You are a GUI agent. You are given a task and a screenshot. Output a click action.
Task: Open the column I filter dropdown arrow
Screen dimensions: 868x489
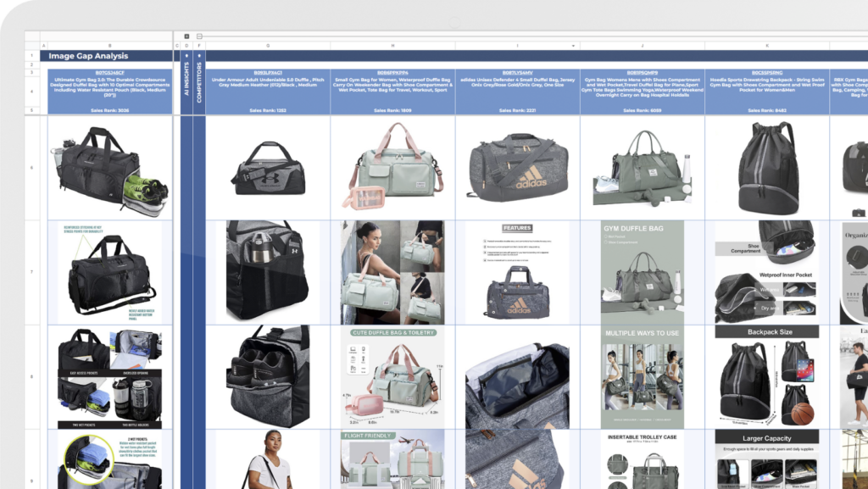573,46
